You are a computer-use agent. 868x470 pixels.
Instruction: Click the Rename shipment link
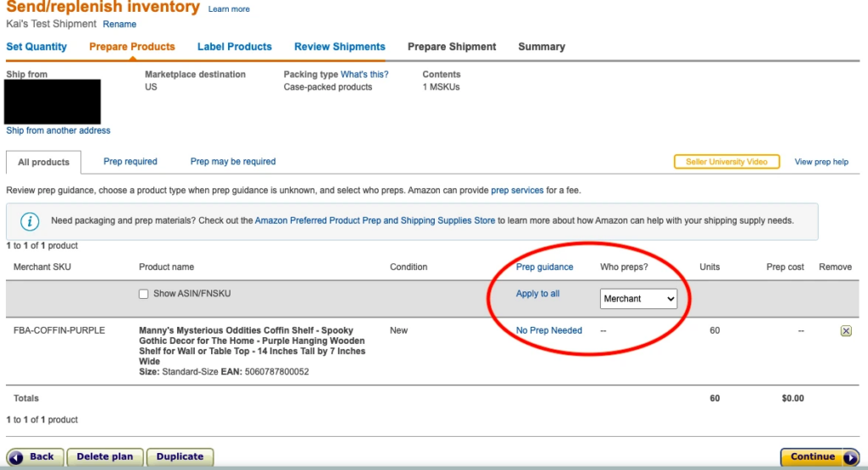pos(120,24)
